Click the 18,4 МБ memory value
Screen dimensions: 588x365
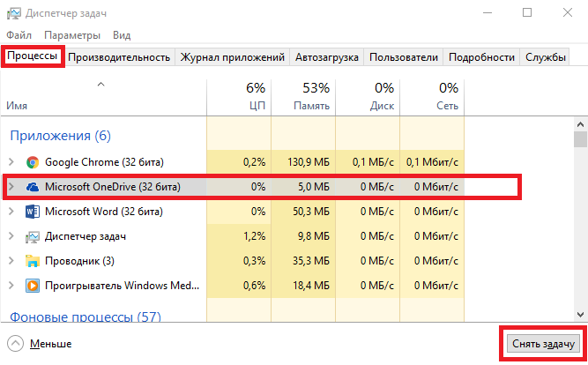[x=311, y=286]
